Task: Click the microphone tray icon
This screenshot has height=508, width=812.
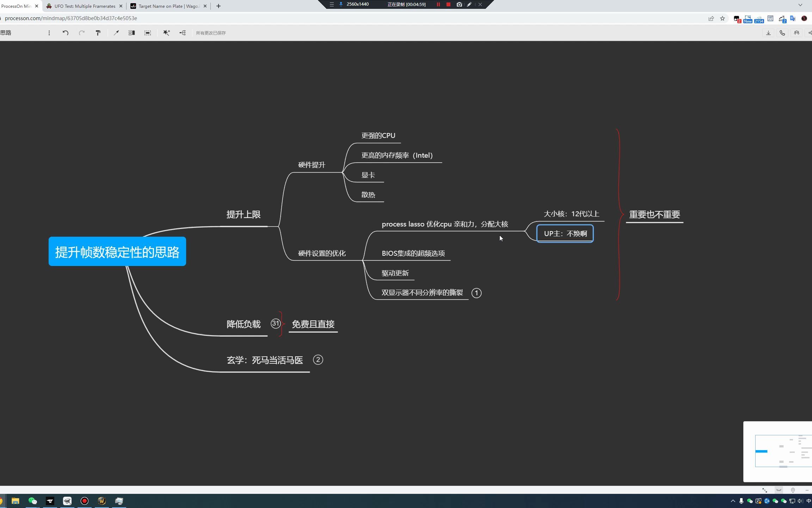Action: [742, 501]
